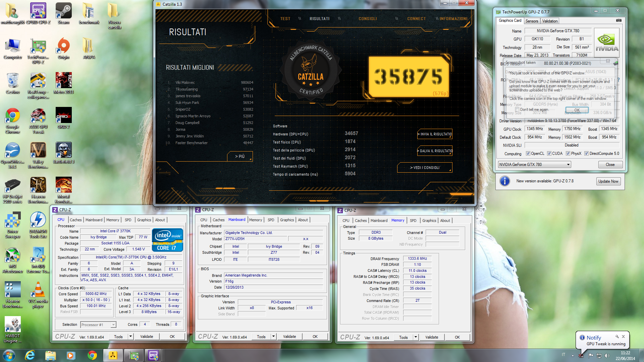Open the Catzilla taskbar button

pos(113,355)
